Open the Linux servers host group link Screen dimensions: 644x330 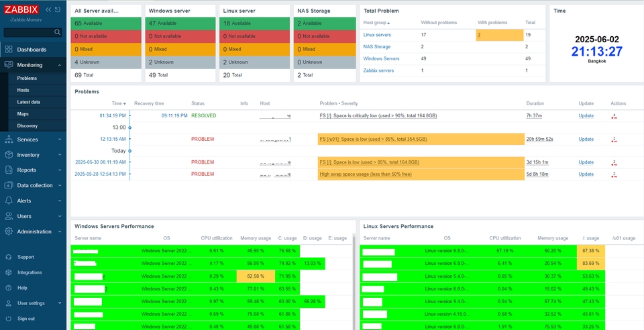pyautogui.click(x=377, y=35)
